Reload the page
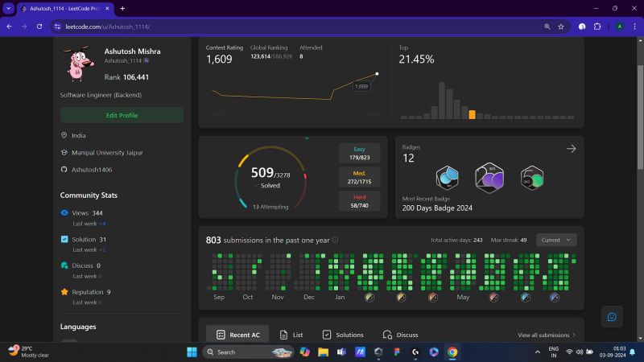This screenshot has height=362, width=644. (39, 27)
